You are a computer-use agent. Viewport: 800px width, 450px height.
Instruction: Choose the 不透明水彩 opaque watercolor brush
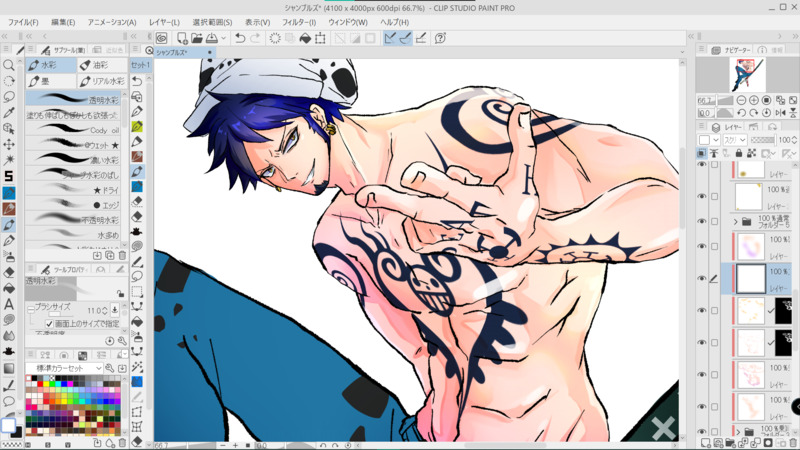(x=74, y=220)
